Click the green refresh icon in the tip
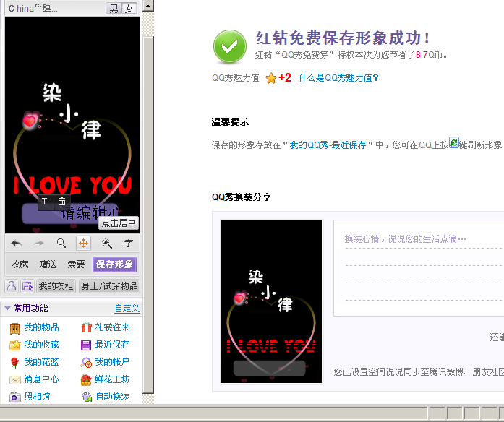This screenshot has height=422, width=504. (454, 142)
